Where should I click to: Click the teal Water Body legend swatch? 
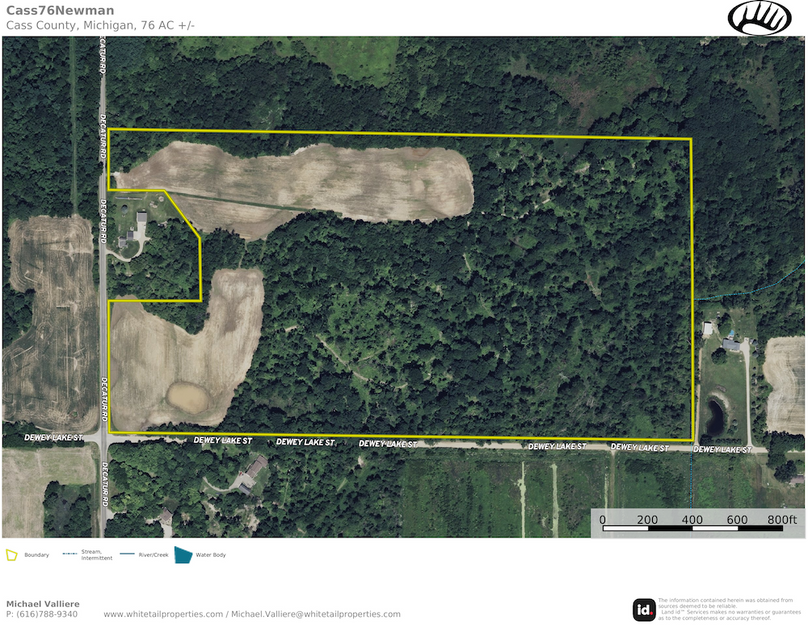click(183, 555)
